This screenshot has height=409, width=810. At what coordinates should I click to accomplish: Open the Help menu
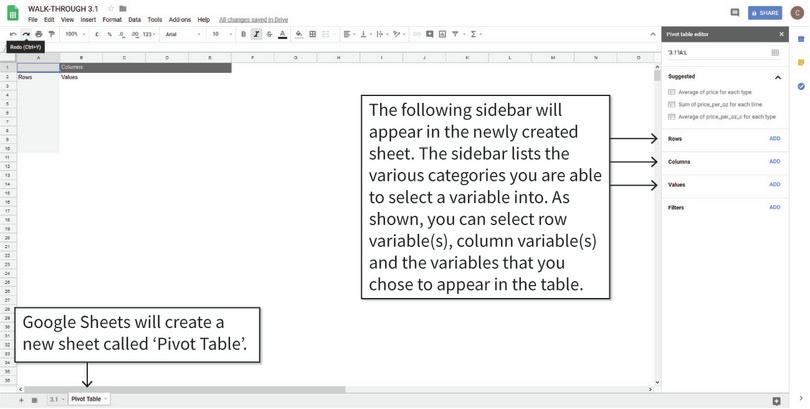204,20
